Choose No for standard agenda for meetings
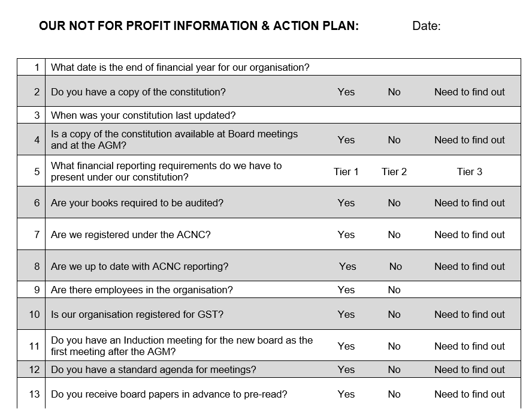 (394, 369)
